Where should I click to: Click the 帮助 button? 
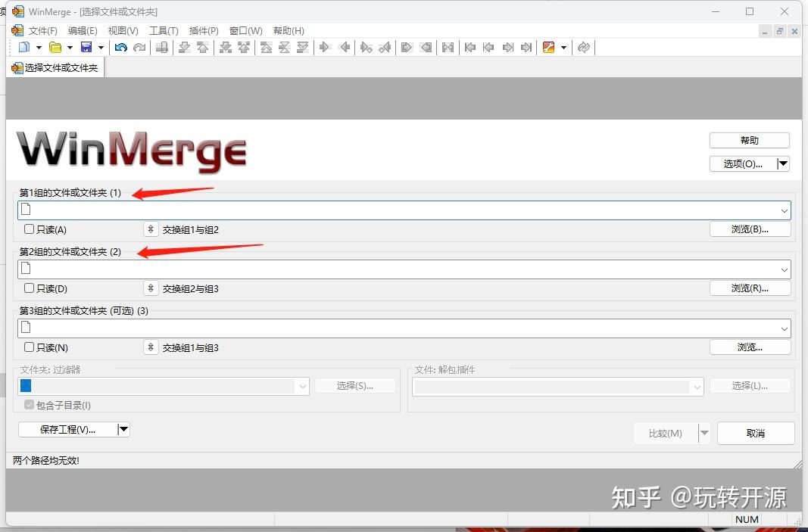(749, 140)
